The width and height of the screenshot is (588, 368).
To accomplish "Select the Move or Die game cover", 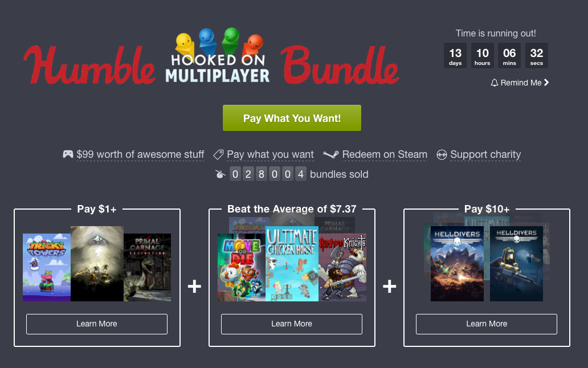I will pyautogui.click(x=242, y=267).
